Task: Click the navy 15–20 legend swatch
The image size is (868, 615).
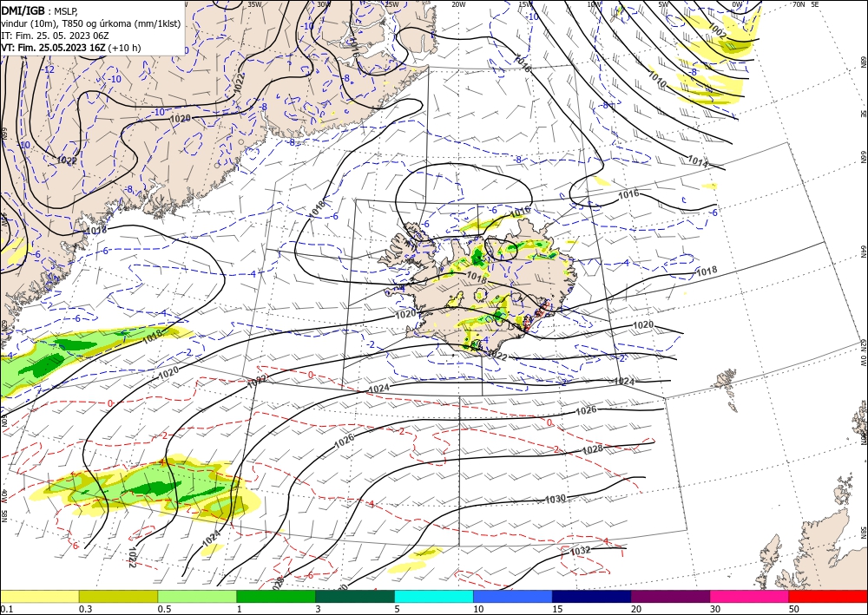Action: tap(592, 596)
